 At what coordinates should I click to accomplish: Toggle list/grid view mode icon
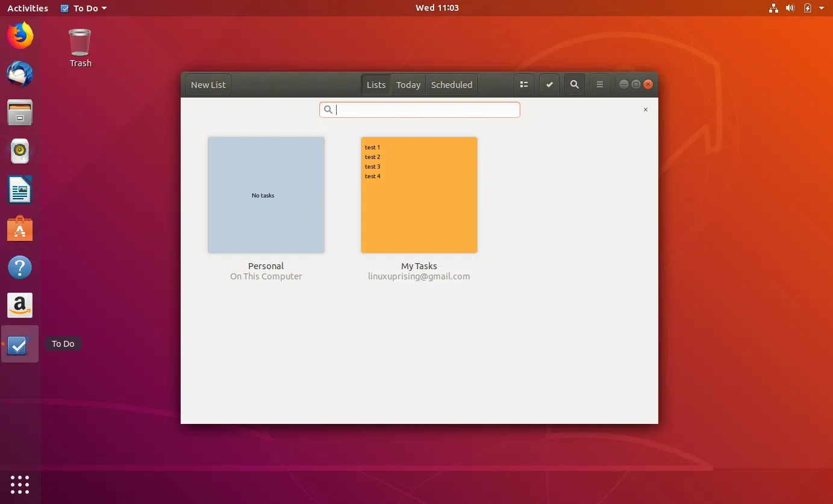[524, 85]
